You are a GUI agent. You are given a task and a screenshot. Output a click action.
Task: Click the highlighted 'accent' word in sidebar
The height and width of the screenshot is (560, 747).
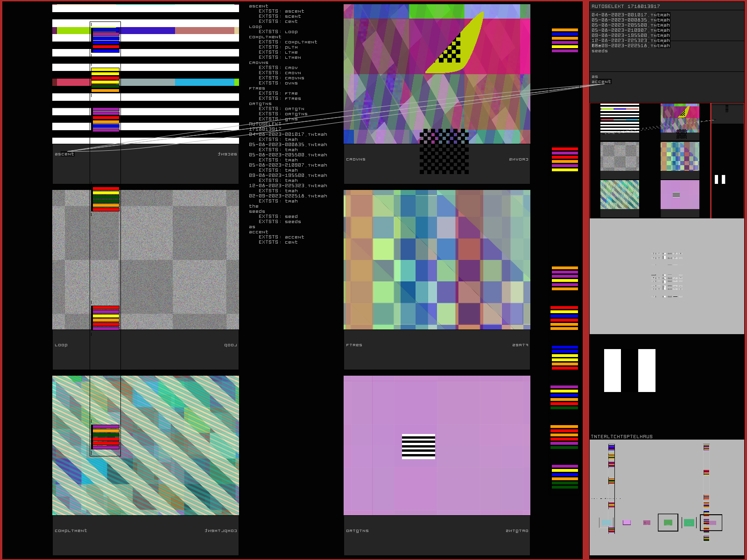click(601, 82)
